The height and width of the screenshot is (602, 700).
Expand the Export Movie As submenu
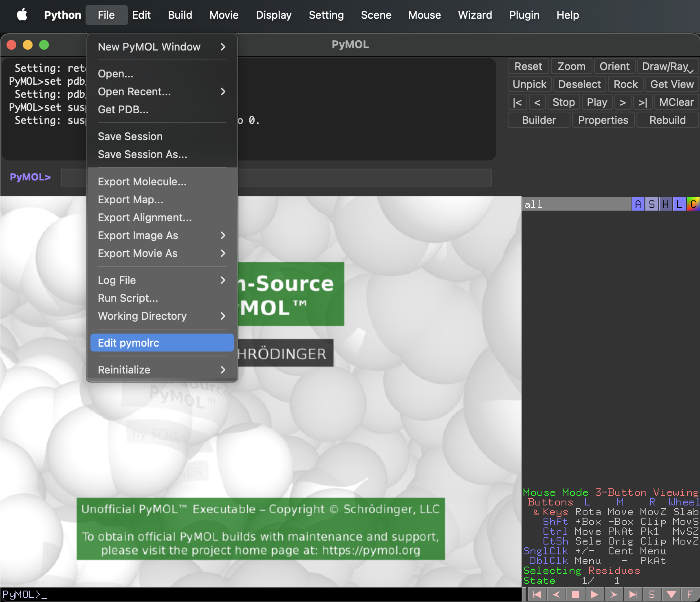162,253
